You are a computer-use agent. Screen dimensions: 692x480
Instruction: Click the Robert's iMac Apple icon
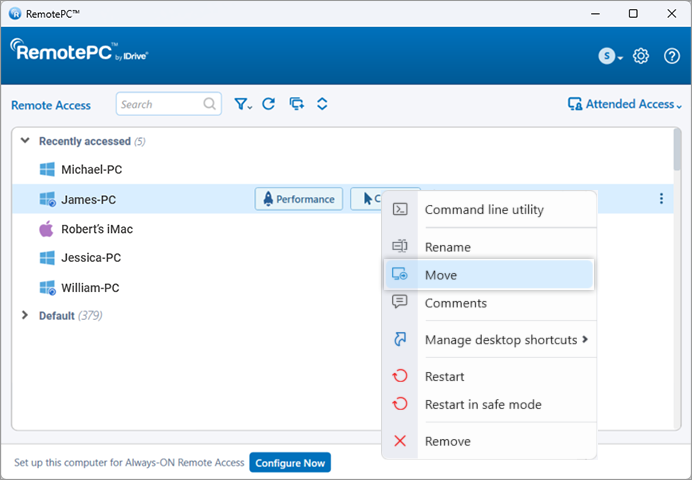(x=46, y=229)
